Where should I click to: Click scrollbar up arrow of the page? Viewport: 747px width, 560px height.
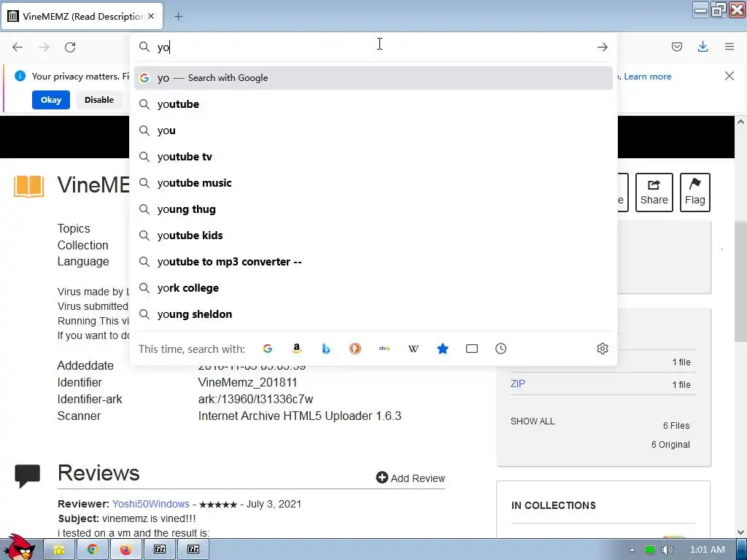tap(740, 122)
